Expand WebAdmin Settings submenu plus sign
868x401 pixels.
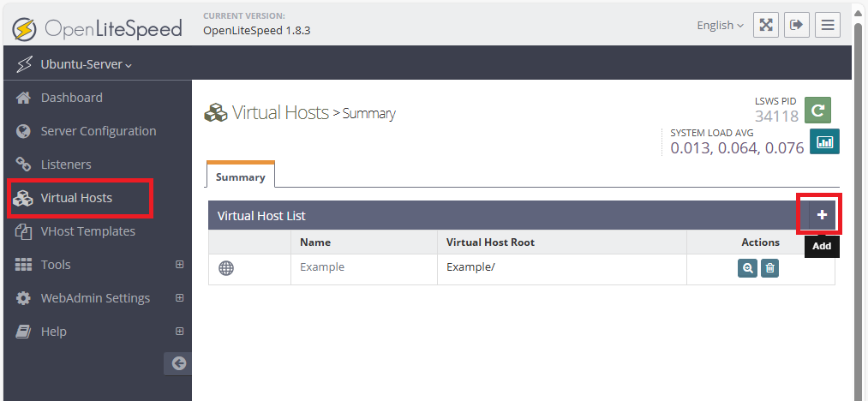tap(179, 297)
